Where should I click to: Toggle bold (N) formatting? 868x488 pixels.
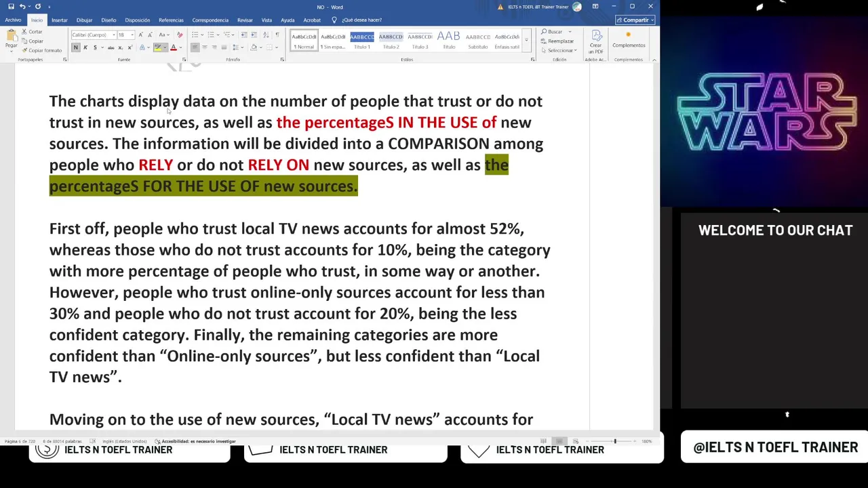(x=76, y=47)
